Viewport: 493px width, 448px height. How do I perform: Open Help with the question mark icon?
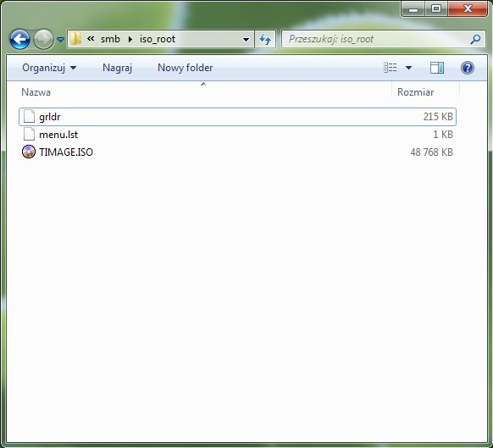pos(468,68)
